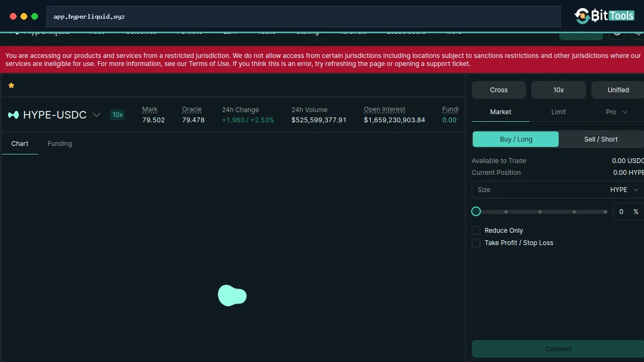The width and height of the screenshot is (644, 362).
Task: Choose the Buy / Long side
Action: [x=516, y=139]
